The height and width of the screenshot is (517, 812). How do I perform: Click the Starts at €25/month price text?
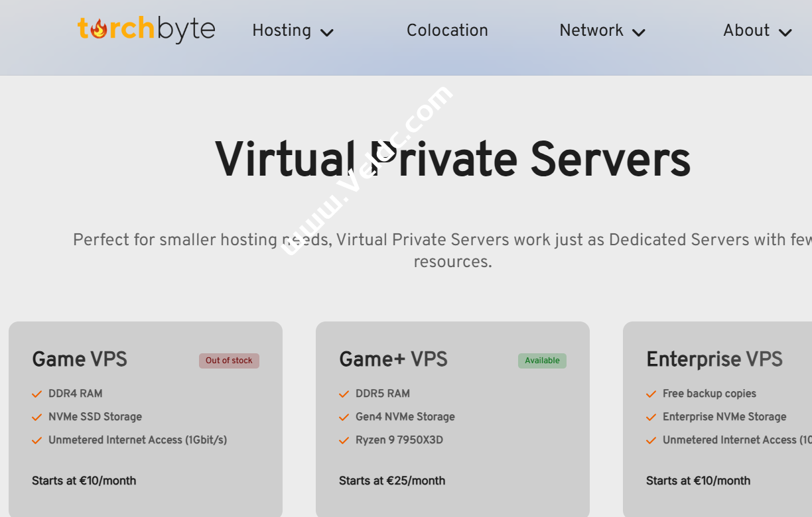(392, 481)
